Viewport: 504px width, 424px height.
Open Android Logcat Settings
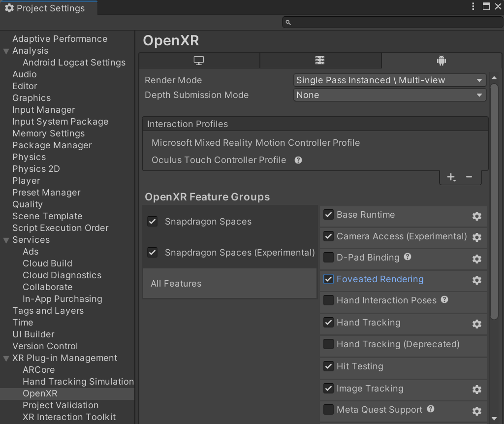[x=74, y=63]
